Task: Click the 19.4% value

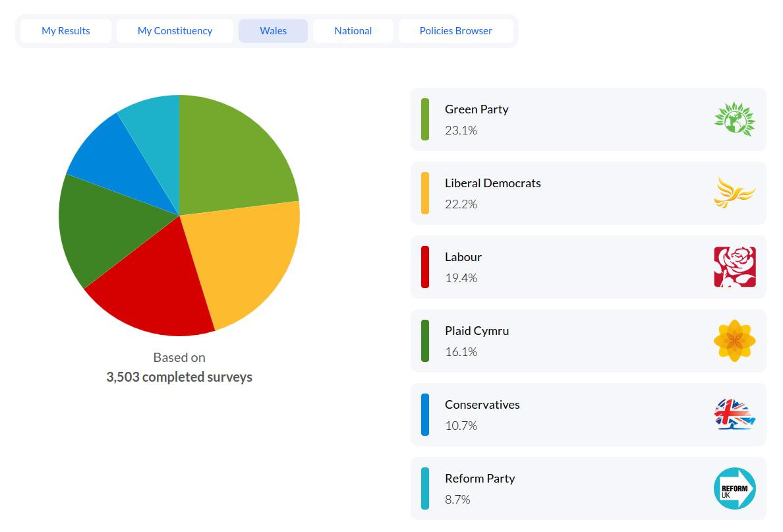Action: [461, 278]
